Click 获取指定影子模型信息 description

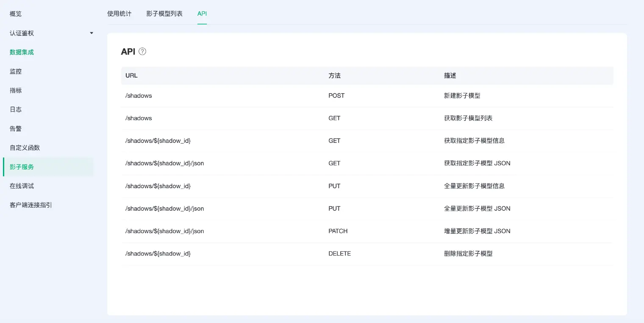[x=474, y=141]
